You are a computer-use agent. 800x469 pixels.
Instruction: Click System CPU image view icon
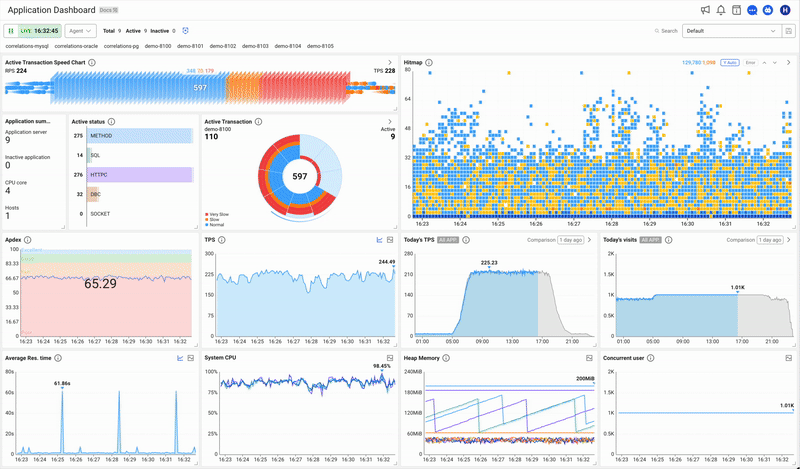pos(390,358)
